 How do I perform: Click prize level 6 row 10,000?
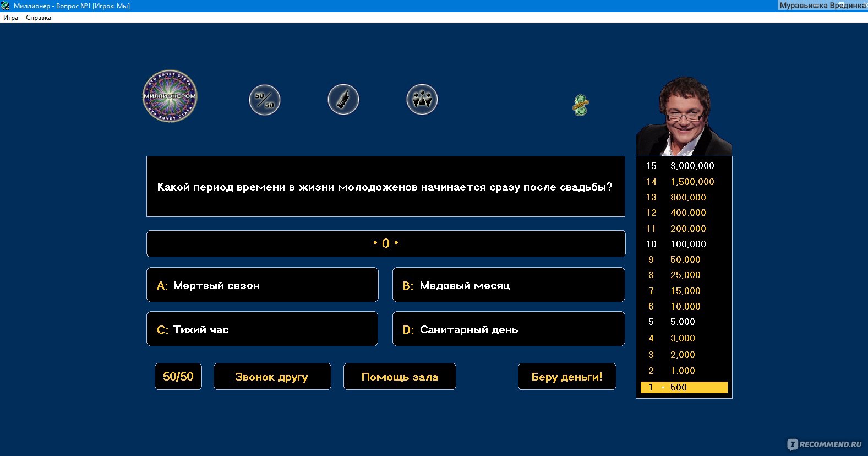point(684,306)
